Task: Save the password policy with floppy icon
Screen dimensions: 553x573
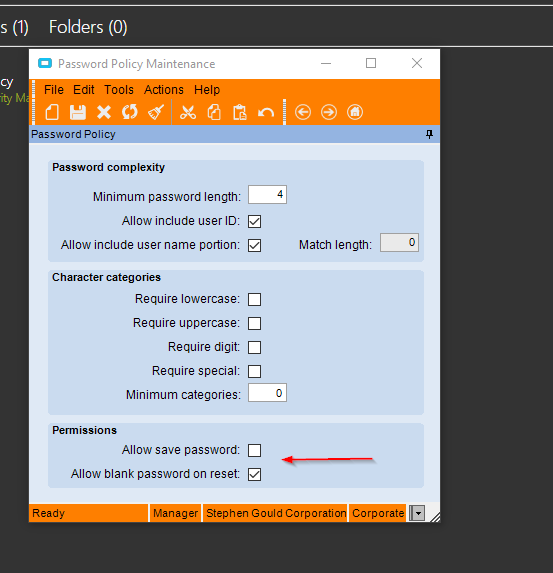Action: (78, 112)
